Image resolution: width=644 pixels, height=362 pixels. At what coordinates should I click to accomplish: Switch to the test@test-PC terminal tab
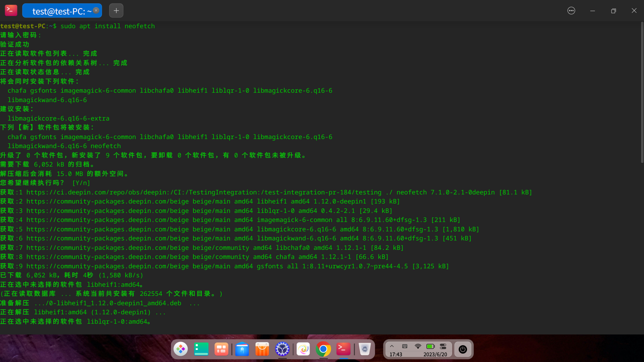(62, 10)
